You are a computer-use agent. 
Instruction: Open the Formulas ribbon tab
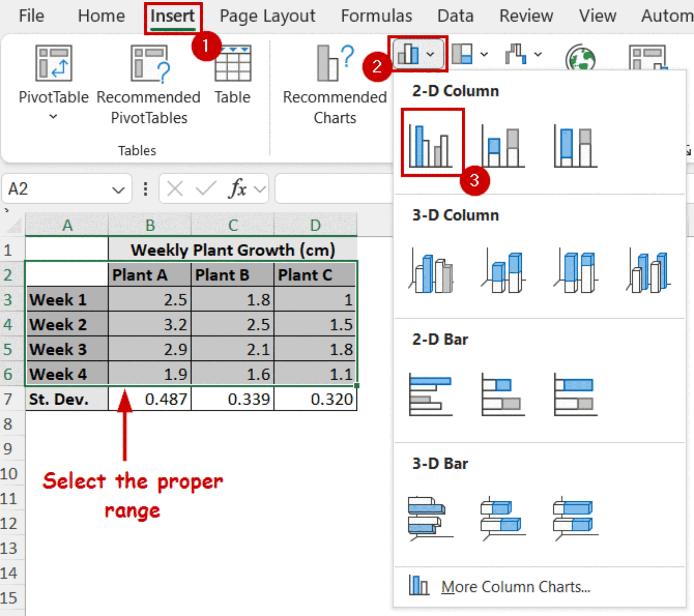(x=376, y=16)
